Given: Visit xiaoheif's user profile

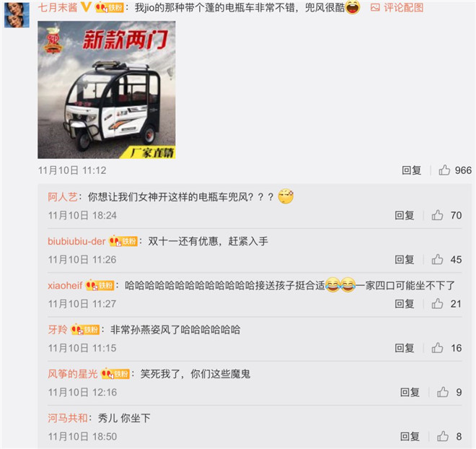Looking at the screenshot, I should pos(65,286).
